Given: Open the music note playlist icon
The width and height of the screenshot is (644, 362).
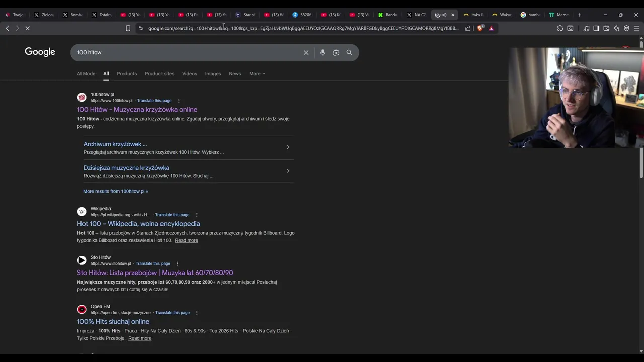Looking at the screenshot, I should click(x=586, y=28).
